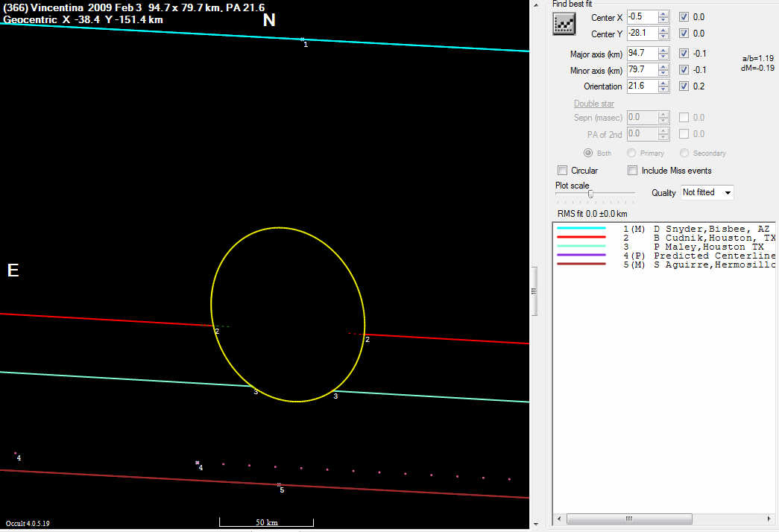779x532 pixels.
Task: Increase Minor axis value with up arrow
Action: [663, 66]
